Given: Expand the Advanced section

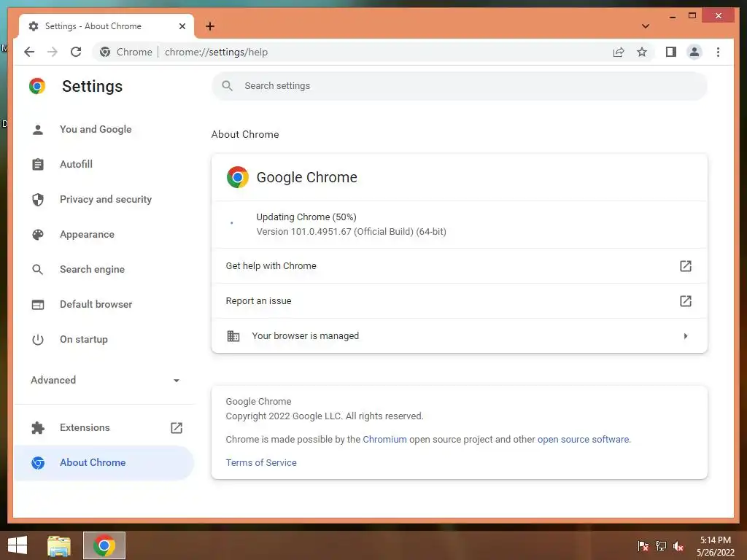Looking at the screenshot, I should click(104, 380).
